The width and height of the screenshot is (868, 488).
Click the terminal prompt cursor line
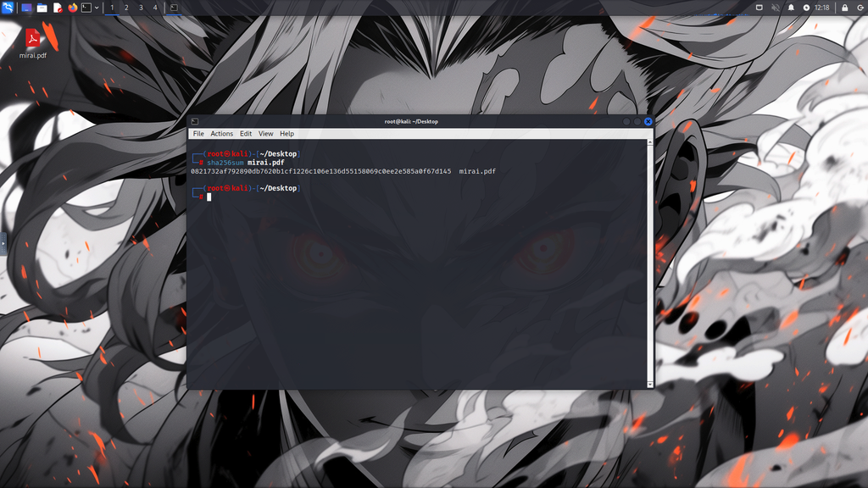tap(209, 197)
